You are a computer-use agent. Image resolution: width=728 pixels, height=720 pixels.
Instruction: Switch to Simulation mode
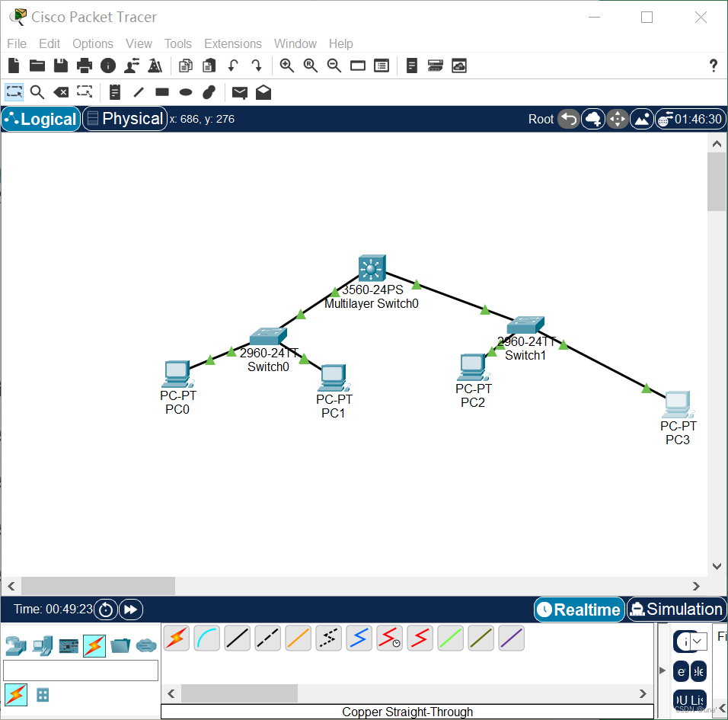(x=677, y=610)
